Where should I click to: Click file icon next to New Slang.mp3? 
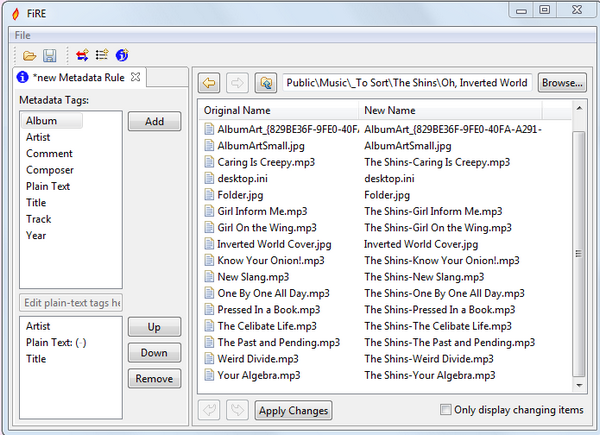pyautogui.click(x=209, y=277)
